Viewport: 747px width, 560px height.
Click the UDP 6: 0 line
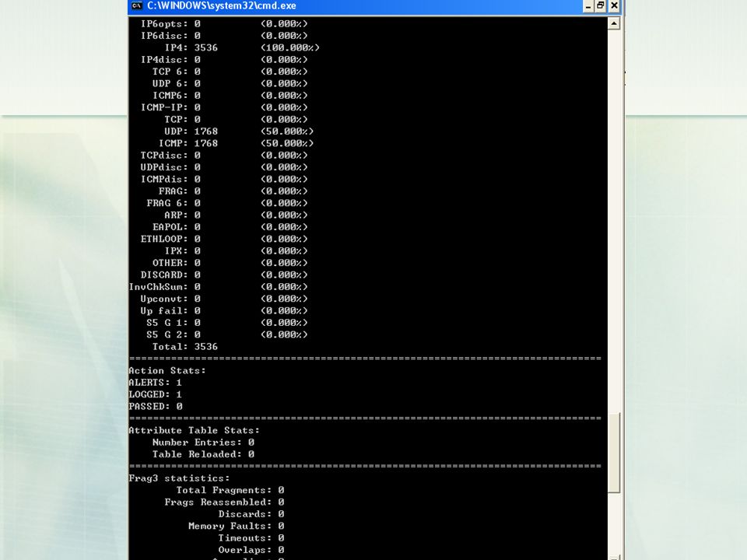pos(230,83)
